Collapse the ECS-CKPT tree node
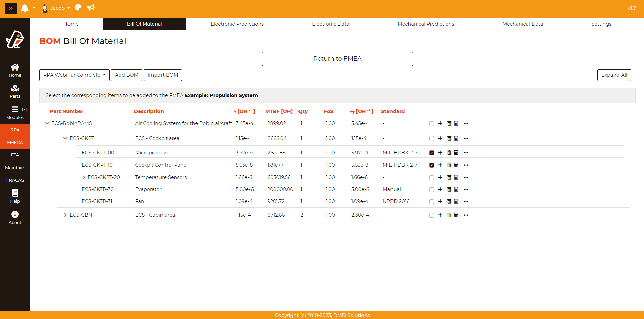 (x=65, y=138)
